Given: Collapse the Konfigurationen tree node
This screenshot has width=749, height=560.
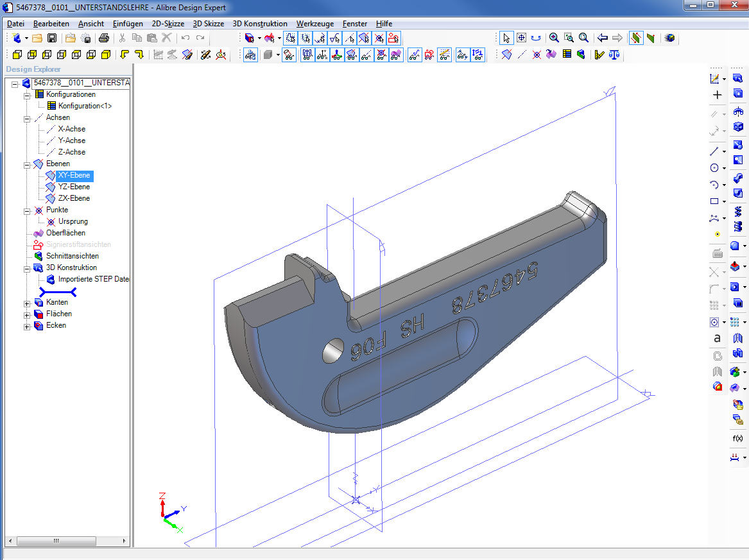Looking at the screenshot, I should pos(27,96).
